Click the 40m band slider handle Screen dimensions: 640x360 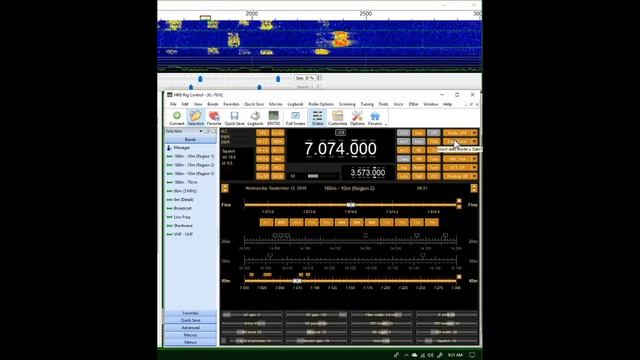[297, 281]
